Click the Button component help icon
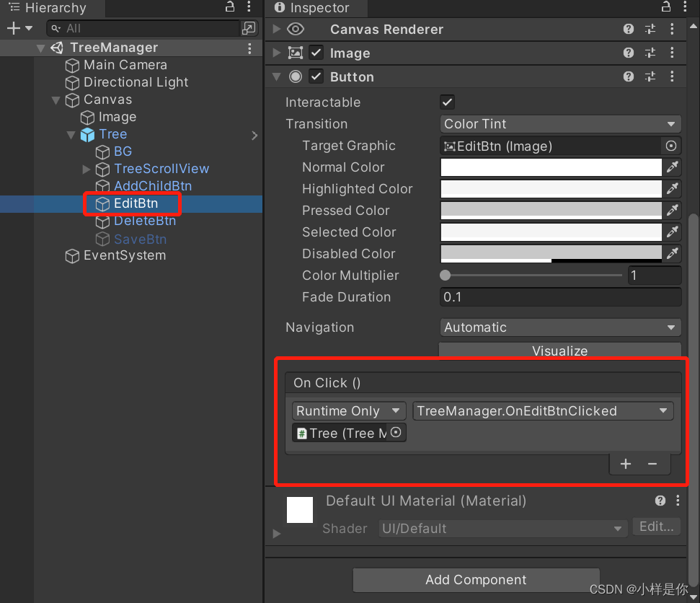 click(x=628, y=76)
